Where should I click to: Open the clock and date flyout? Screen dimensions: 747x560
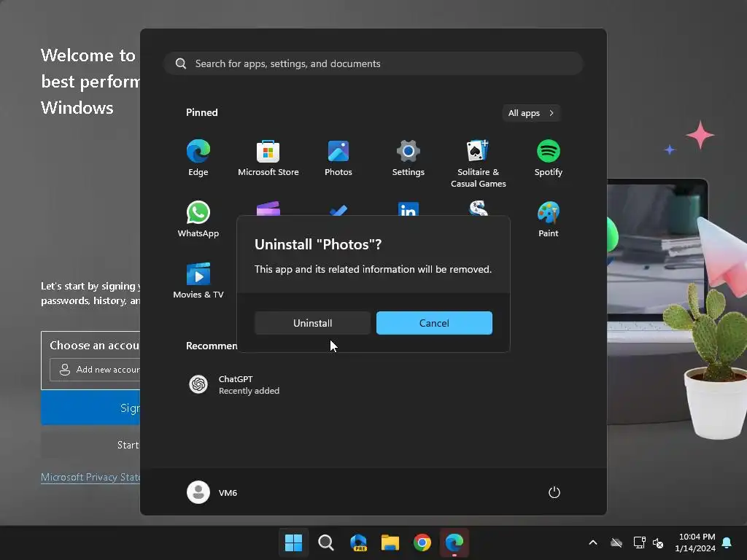(x=695, y=542)
